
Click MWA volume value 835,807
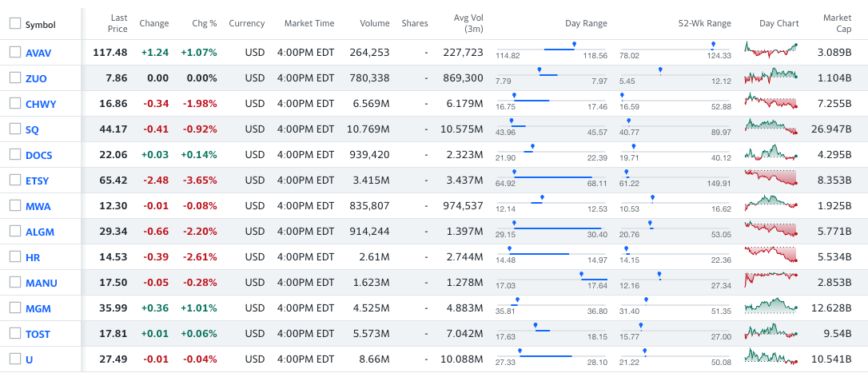tap(370, 206)
